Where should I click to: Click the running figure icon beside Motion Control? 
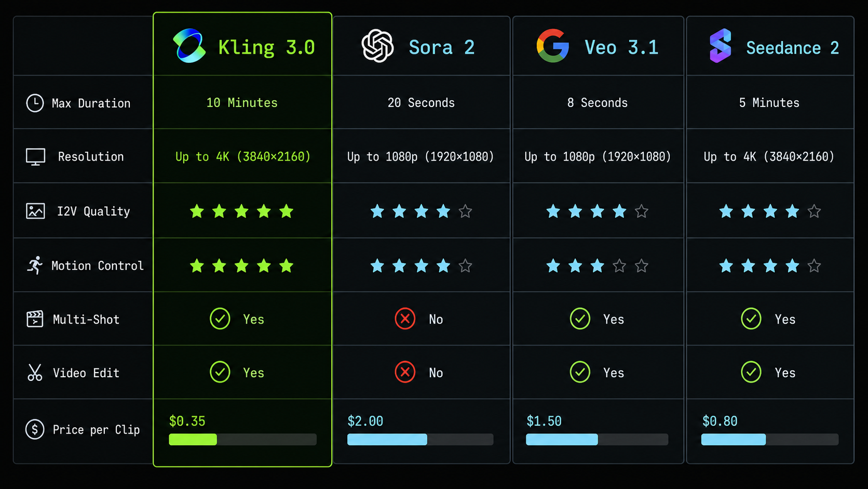point(35,265)
